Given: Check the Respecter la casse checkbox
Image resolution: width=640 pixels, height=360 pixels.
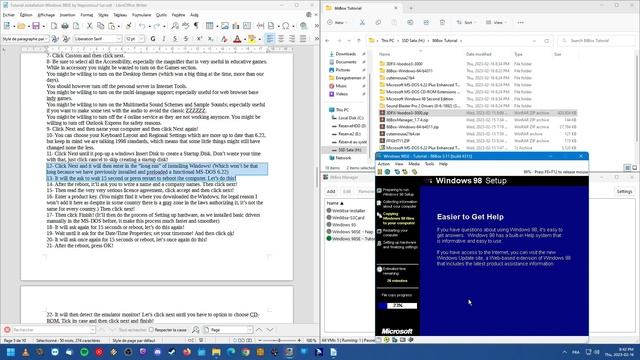Looking at the screenshot, I should tap(151, 330).
